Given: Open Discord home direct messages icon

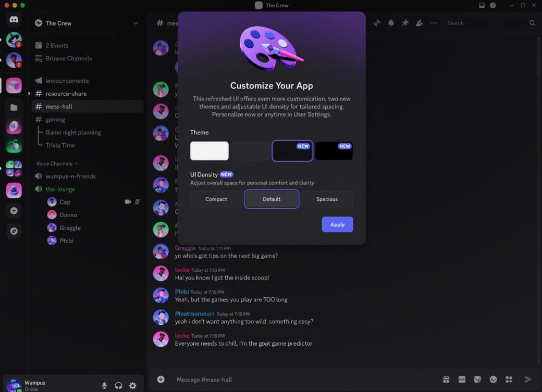Looking at the screenshot, I should [14, 20].
